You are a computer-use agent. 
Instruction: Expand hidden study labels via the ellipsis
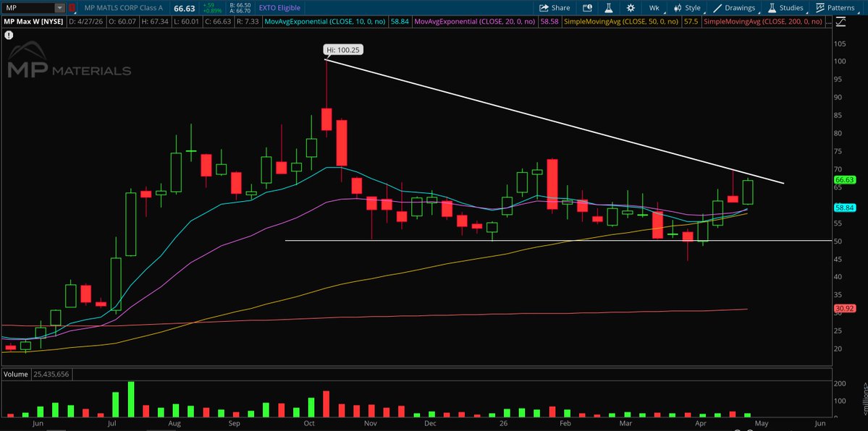[x=829, y=22]
